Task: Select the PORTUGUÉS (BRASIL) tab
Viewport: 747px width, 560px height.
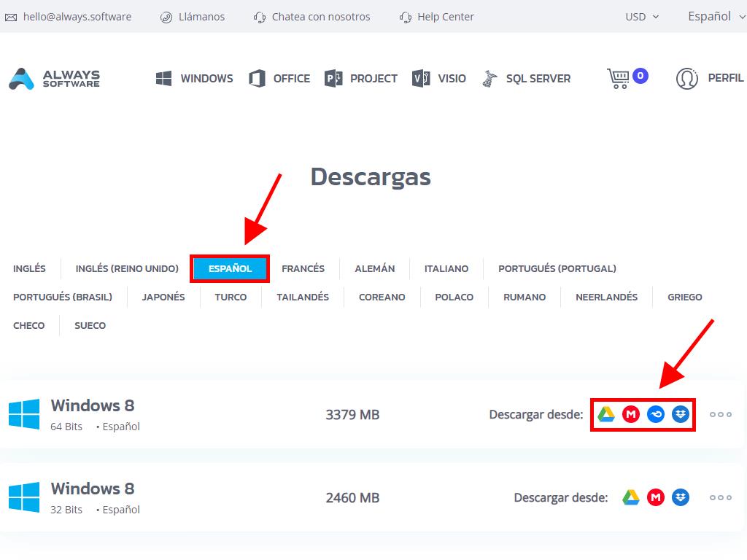Action: coord(63,297)
